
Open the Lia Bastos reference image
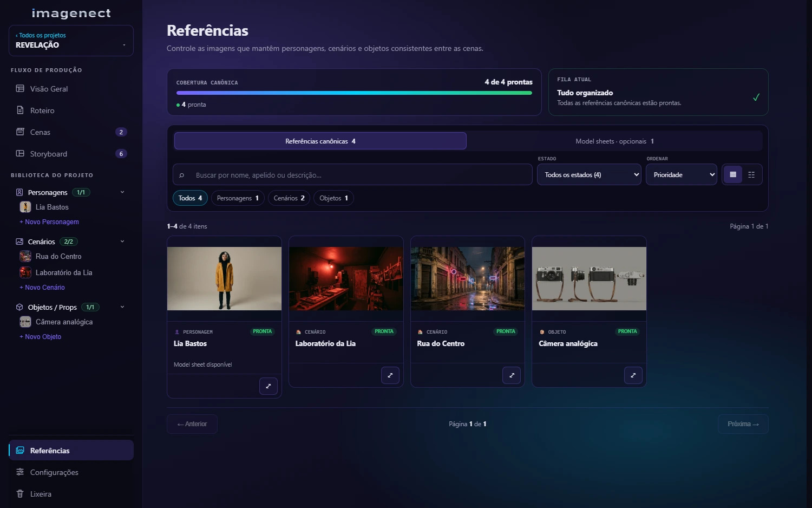224,278
